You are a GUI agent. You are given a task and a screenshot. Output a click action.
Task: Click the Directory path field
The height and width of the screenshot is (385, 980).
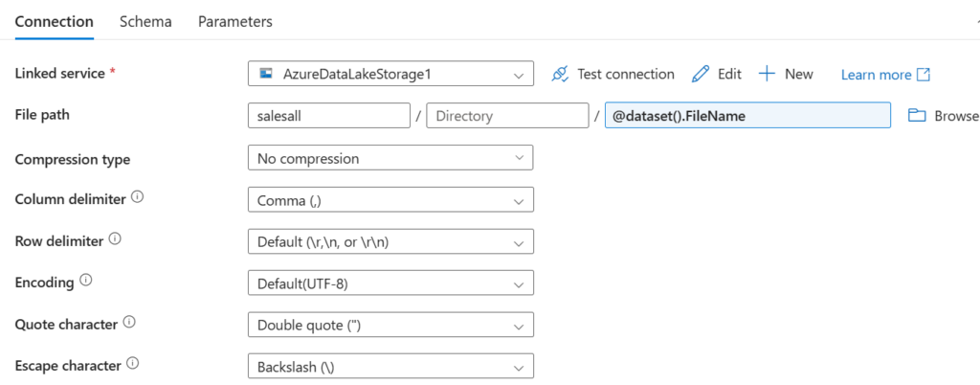[506, 116]
